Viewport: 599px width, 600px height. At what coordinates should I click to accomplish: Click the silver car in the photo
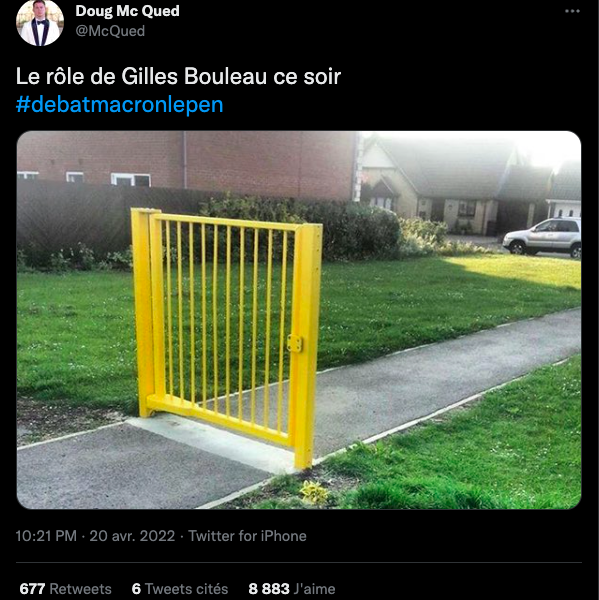[542, 238]
